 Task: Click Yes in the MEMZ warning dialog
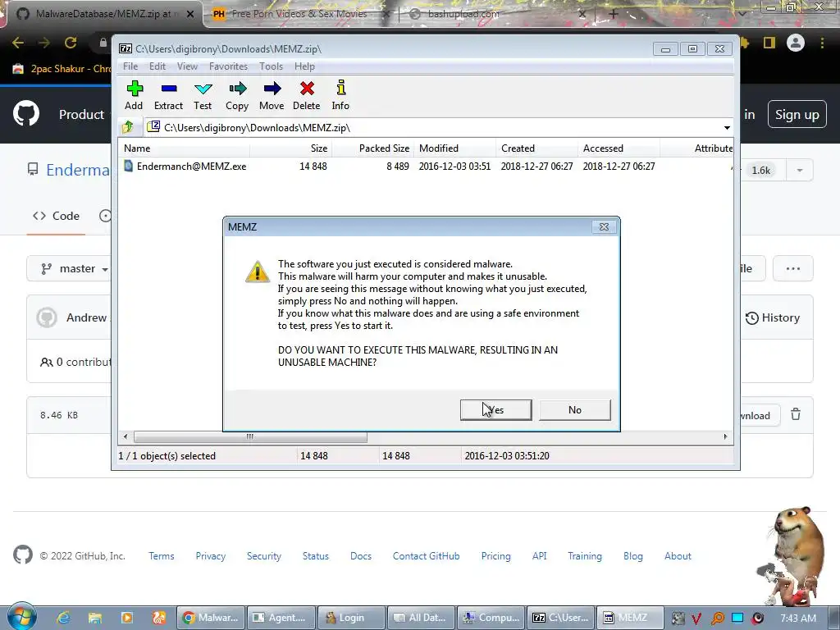click(x=496, y=410)
